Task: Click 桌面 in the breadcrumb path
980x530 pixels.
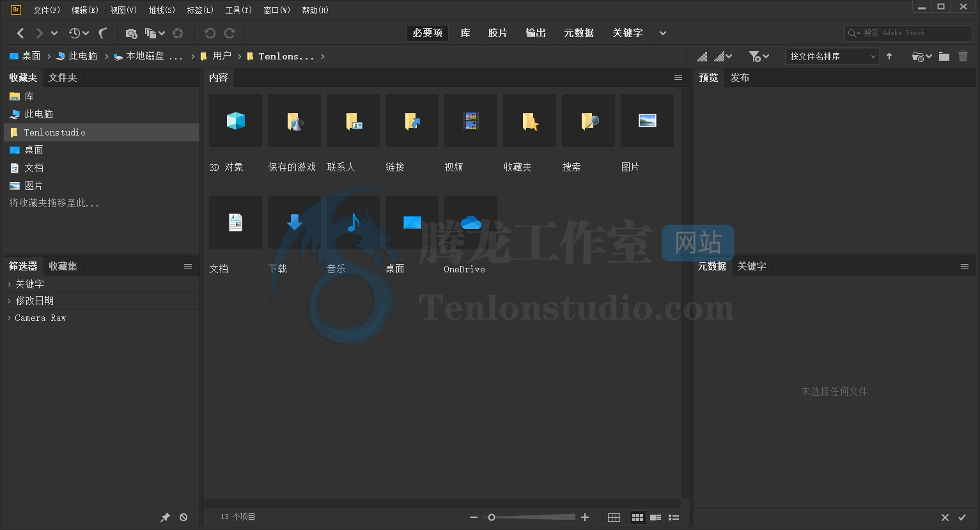Action: point(25,56)
